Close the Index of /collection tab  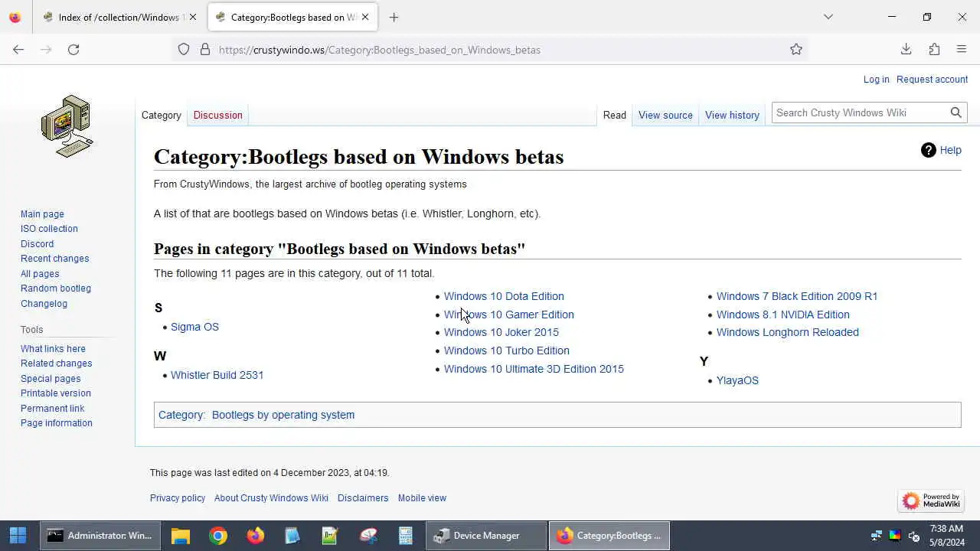point(192,17)
